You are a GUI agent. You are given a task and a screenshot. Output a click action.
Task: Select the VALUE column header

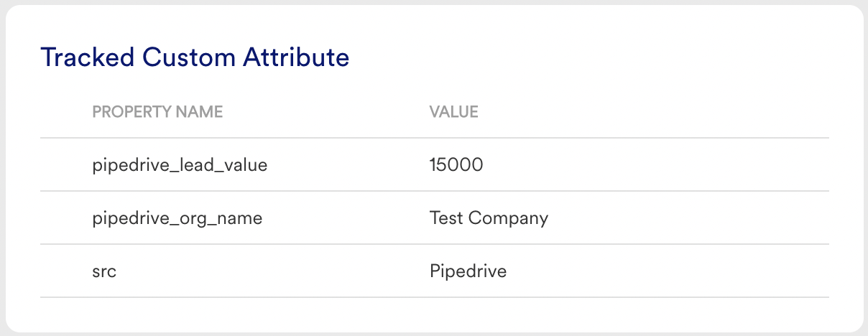(x=453, y=112)
